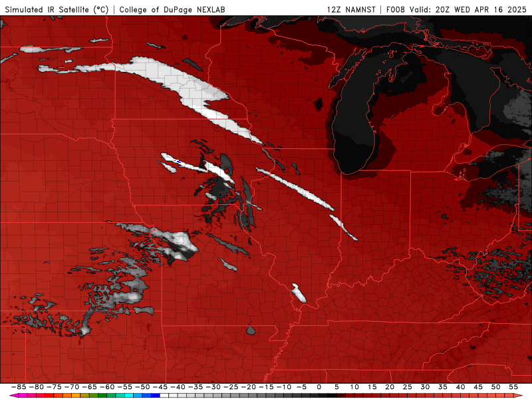Image resolution: width=532 pixels, height=399 pixels.
Task: Pick the white swatch below -45 on the color bar
Action: pos(164,396)
